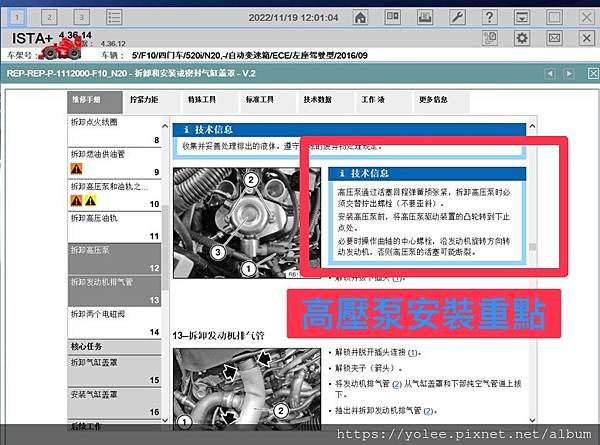Go to next document with right arrow
This screenshot has width=600, height=445.
click(569, 73)
